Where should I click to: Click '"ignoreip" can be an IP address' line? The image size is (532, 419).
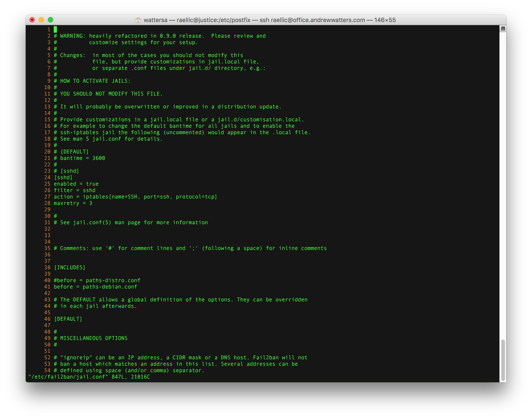pos(181,358)
